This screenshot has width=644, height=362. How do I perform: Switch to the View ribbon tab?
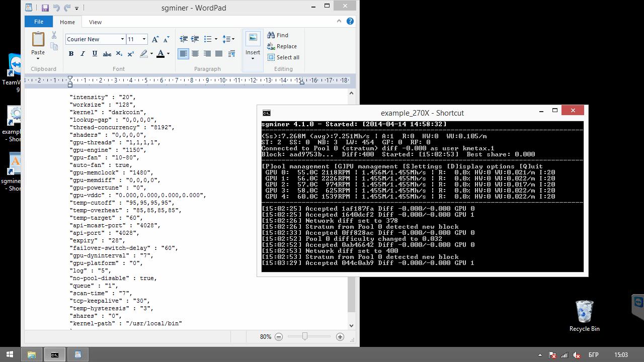pos(95,22)
